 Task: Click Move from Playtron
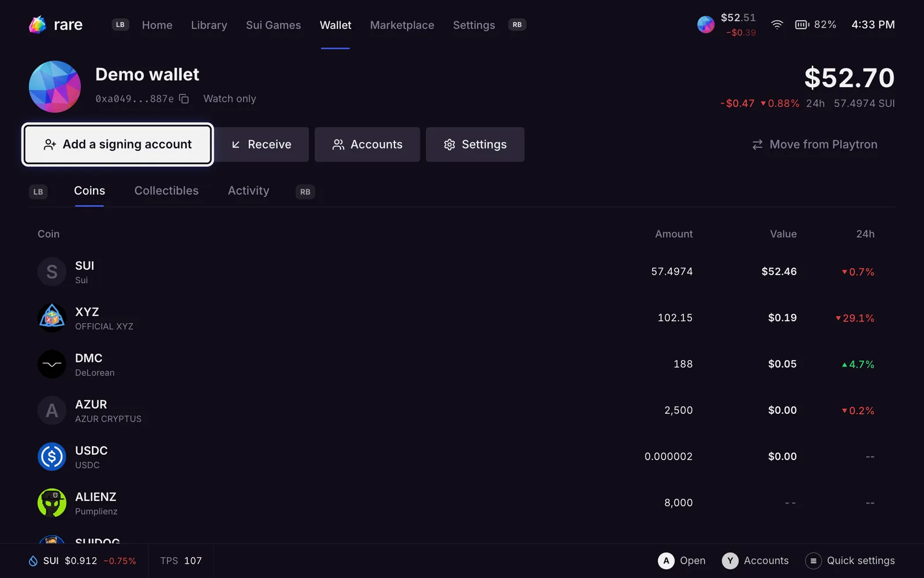[x=815, y=144]
